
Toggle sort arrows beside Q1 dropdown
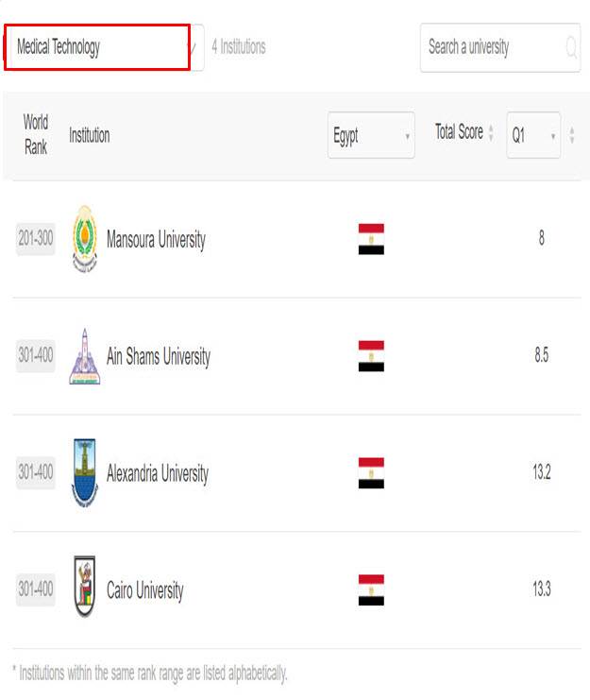pyautogui.click(x=572, y=136)
